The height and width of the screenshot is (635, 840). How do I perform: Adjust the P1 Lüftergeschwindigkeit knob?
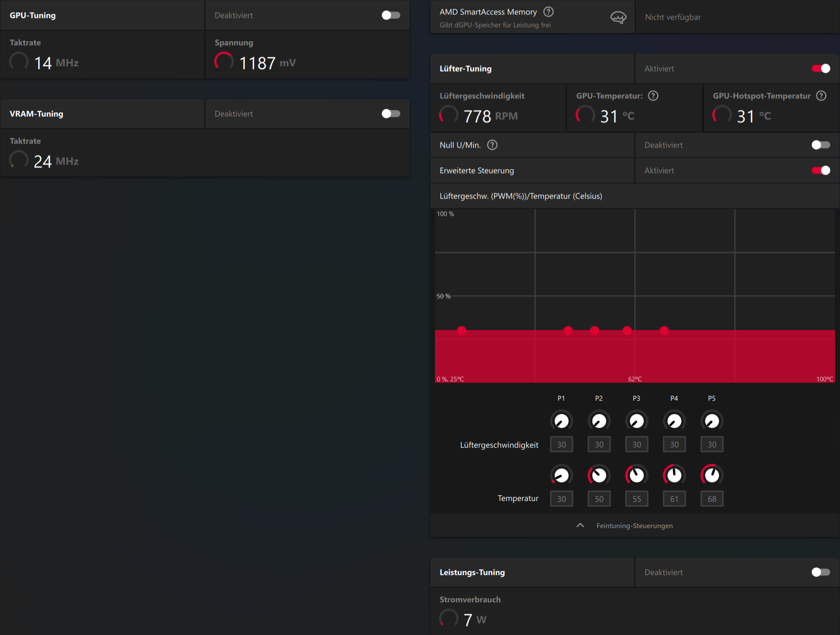coord(561,421)
